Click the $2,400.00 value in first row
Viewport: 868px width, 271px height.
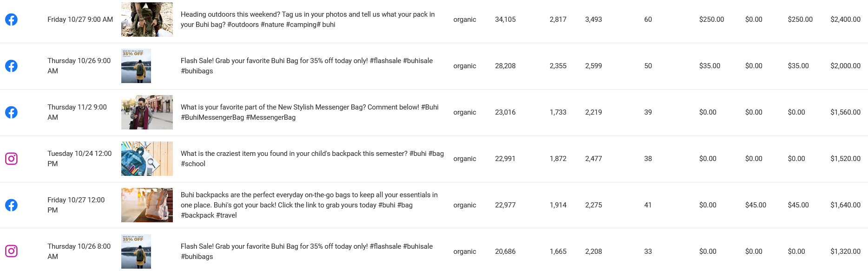tap(845, 19)
